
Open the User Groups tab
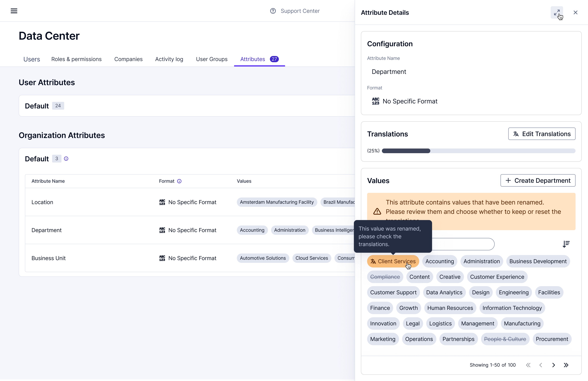(212, 59)
